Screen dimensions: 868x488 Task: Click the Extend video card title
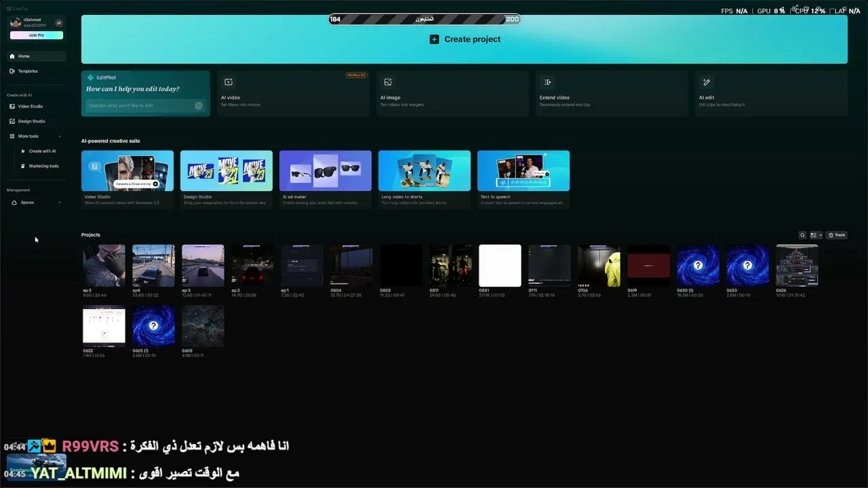[555, 98]
